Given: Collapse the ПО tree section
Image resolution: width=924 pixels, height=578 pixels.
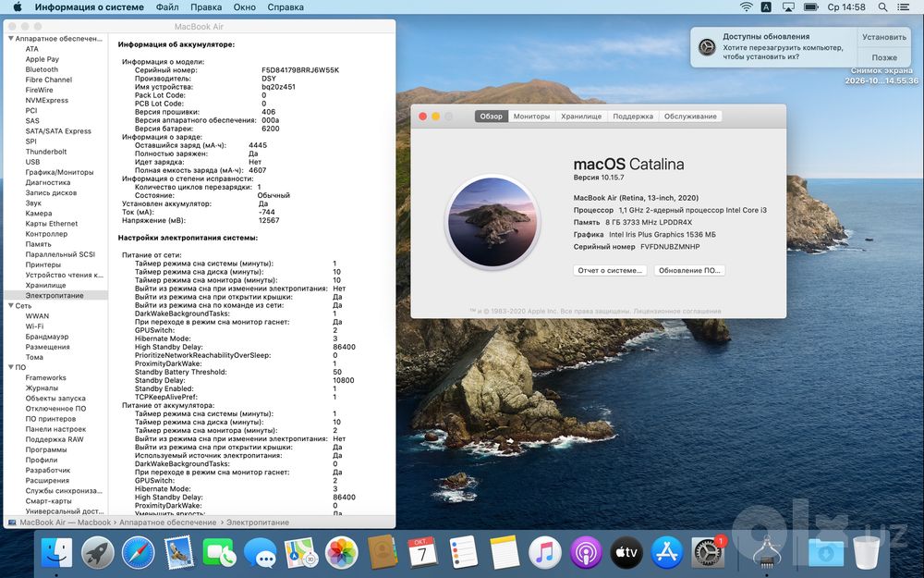Looking at the screenshot, I should pyautogui.click(x=10, y=367).
